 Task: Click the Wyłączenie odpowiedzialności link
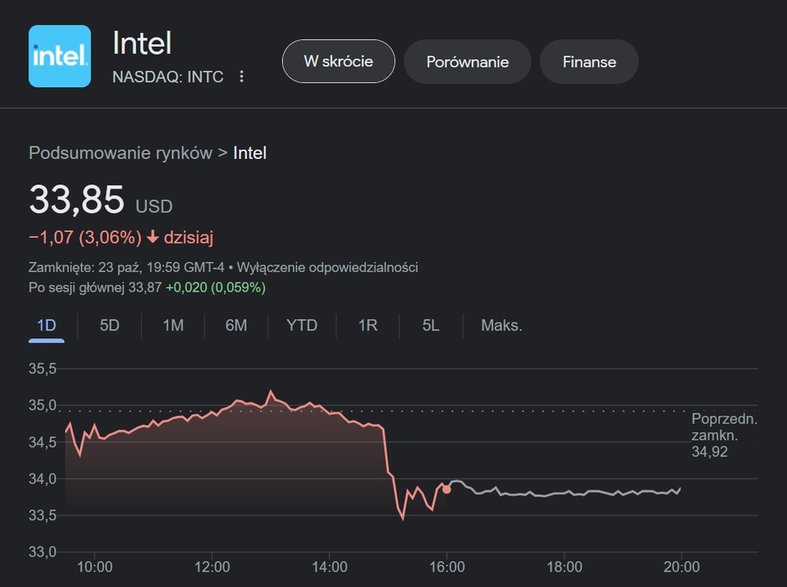[327, 267]
